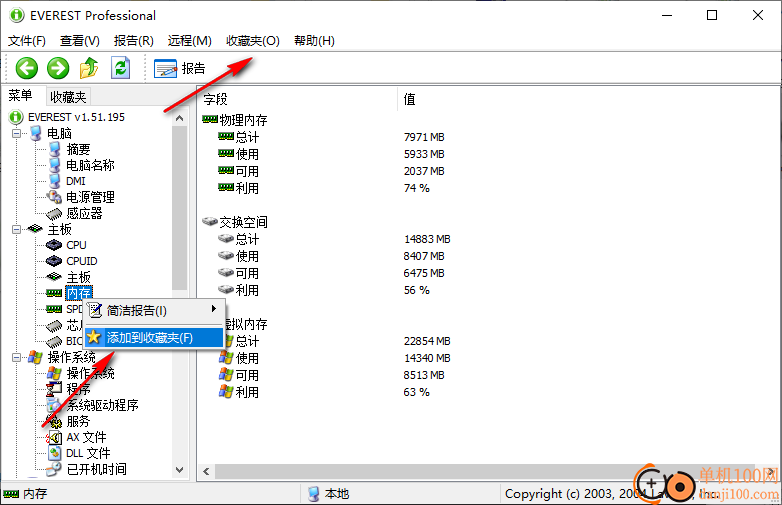
Task: Go up one level with folder-arrow icon
Action: (89, 68)
